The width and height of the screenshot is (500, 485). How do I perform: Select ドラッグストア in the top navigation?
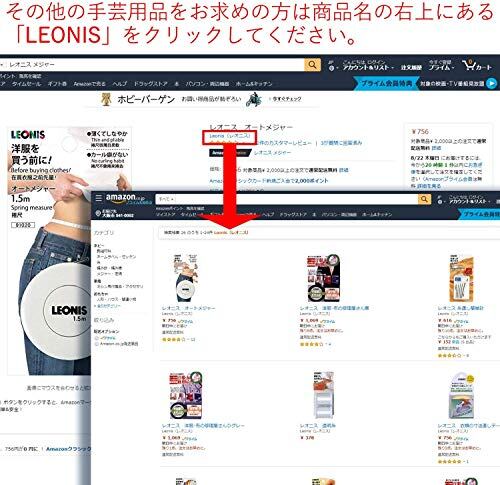point(150,84)
